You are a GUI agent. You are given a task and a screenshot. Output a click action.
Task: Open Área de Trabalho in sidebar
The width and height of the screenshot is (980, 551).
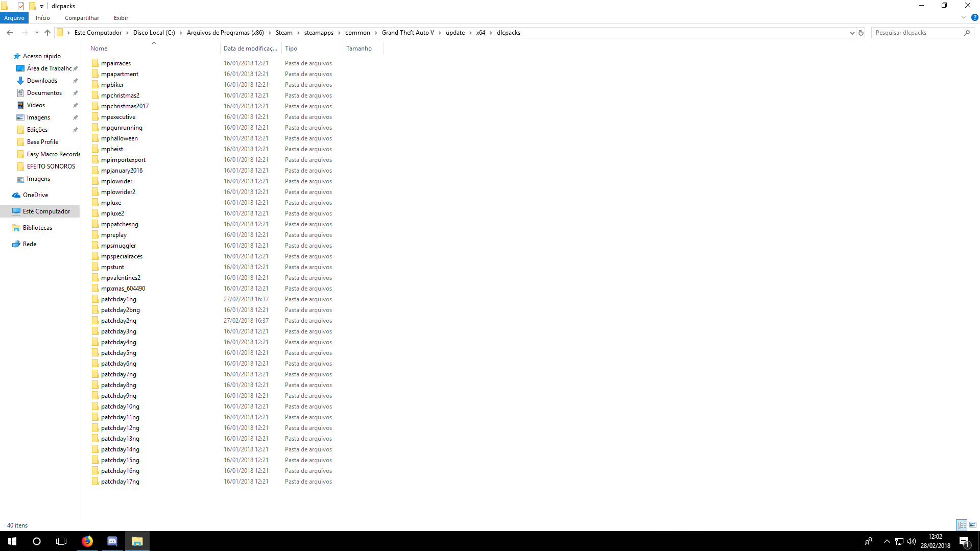click(x=49, y=68)
